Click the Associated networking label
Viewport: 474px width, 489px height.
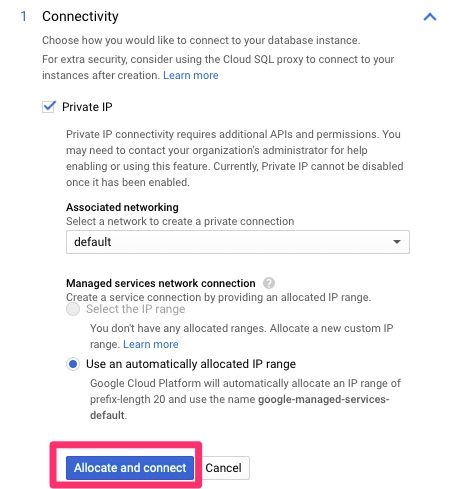122,207
